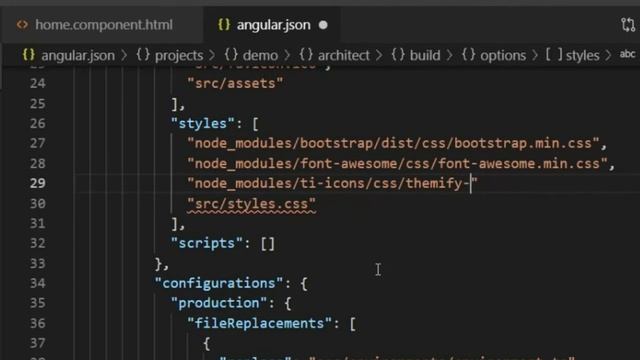Click line number 24 in the gutter
640x360 pixels.
(x=38, y=83)
